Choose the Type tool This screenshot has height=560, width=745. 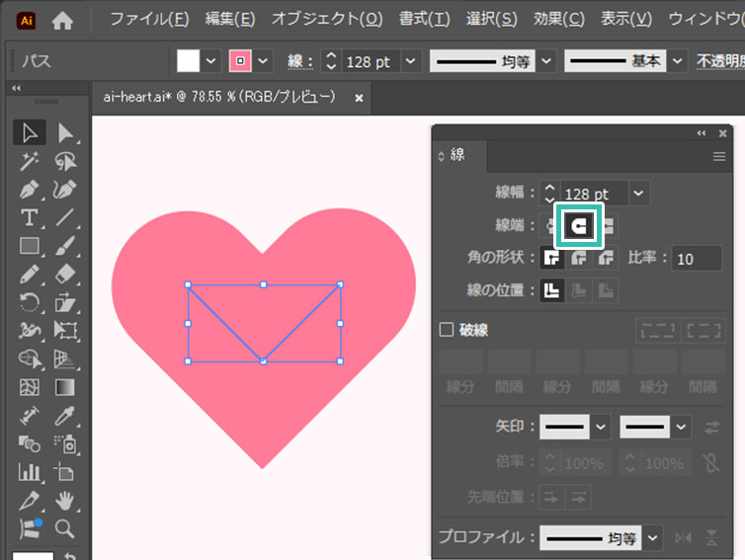pyautogui.click(x=30, y=217)
